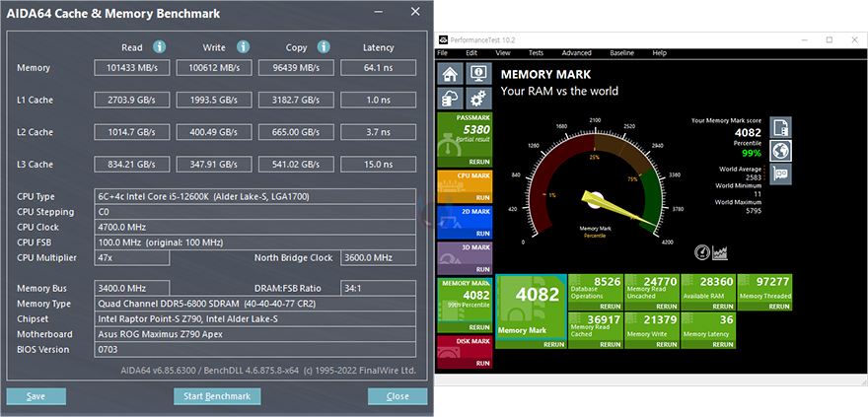868x417 pixels.
Task: Open the File menu in PerformanceTest
Action: (442, 53)
